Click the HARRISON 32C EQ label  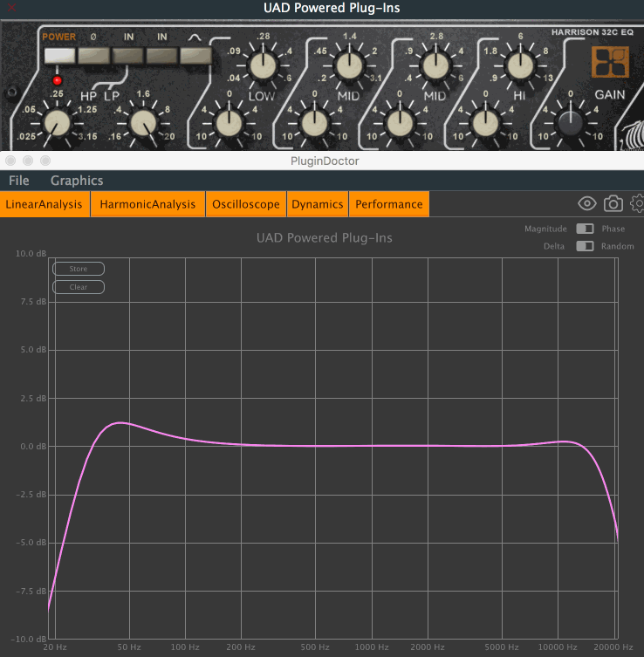tap(592, 32)
